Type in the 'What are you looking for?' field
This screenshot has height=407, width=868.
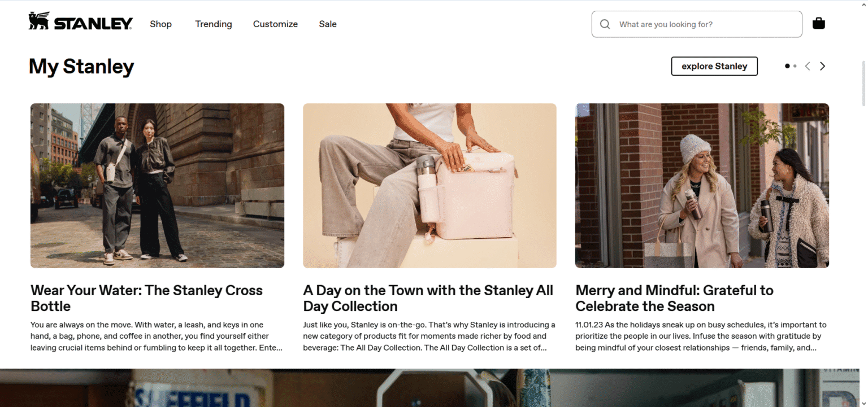coord(706,24)
